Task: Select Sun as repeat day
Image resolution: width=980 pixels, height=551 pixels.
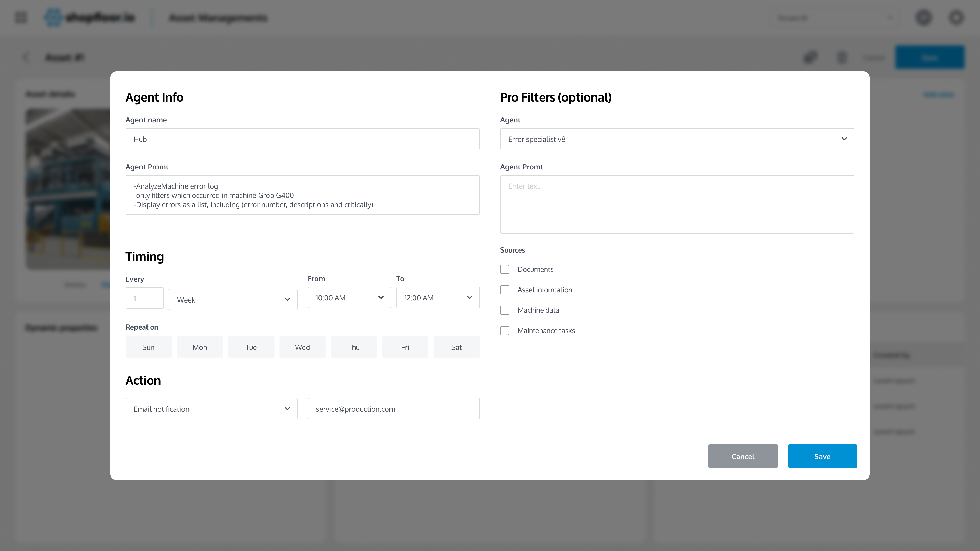Action: [x=148, y=347]
